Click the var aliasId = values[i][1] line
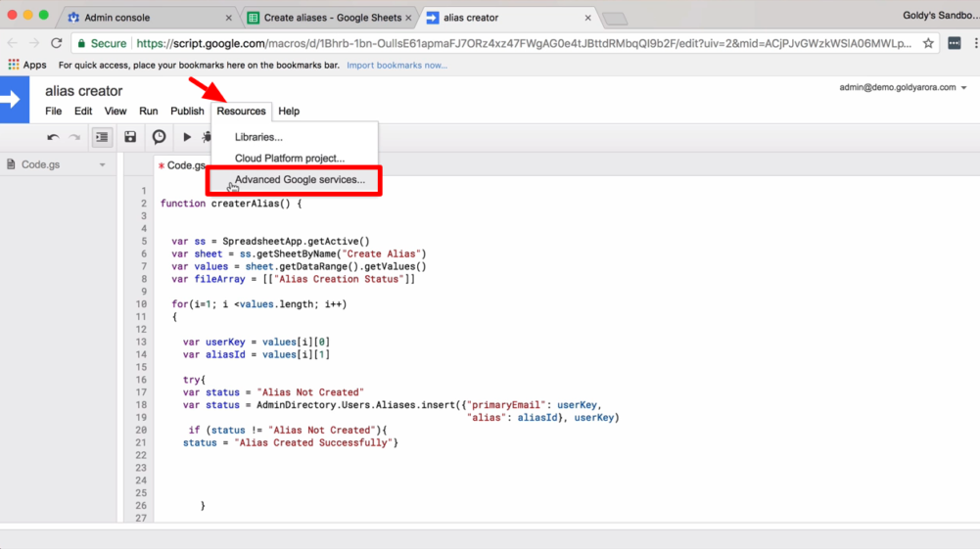Screen dimensions: 980x549 (x=257, y=355)
